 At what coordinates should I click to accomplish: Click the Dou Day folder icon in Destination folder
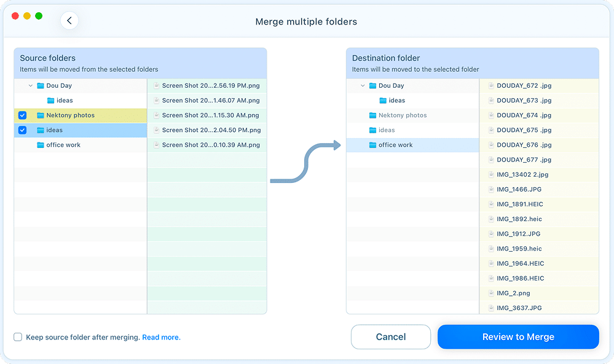pos(373,85)
